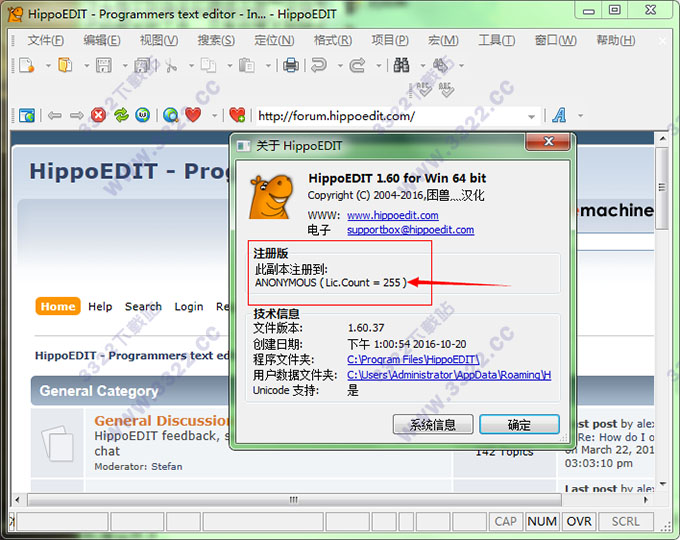
Task: Open the 帮助(H) menu
Action: (x=616, y=40)
